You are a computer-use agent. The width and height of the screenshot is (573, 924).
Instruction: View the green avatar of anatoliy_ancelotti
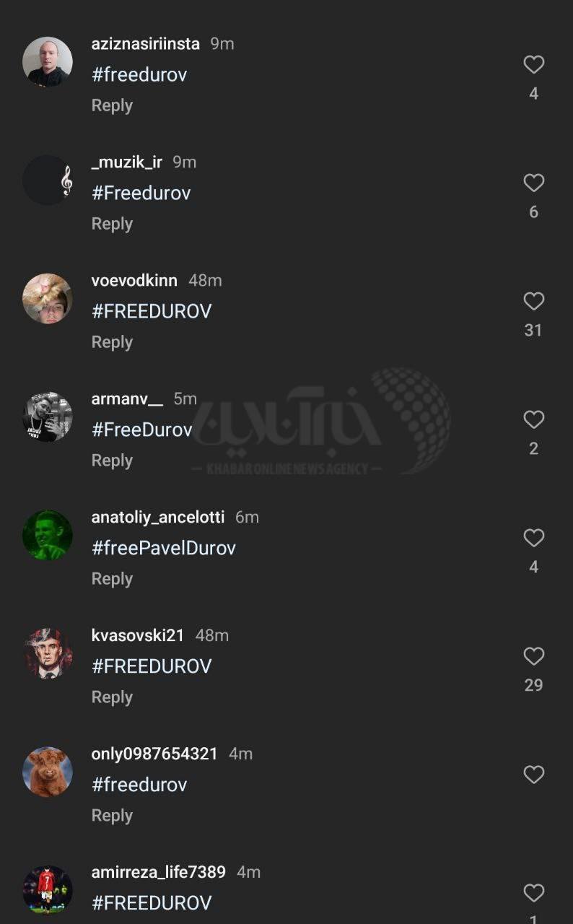[48, 536]
